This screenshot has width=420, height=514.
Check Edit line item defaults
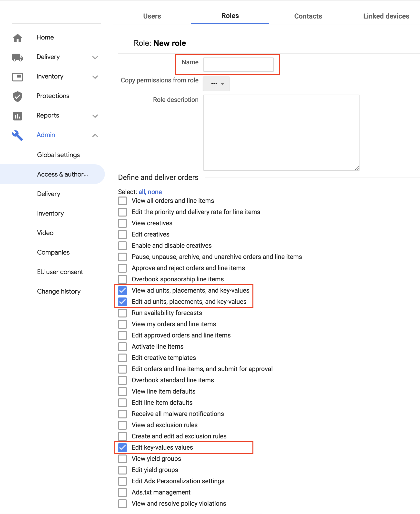click(122, 403)
